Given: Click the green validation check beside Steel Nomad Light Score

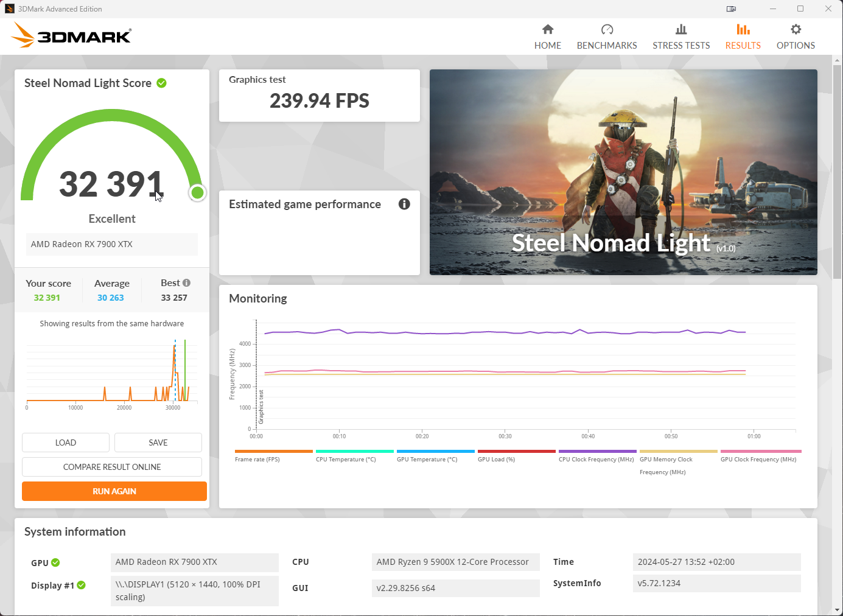Looking at the screenshot, I should (x=161, y=83).
